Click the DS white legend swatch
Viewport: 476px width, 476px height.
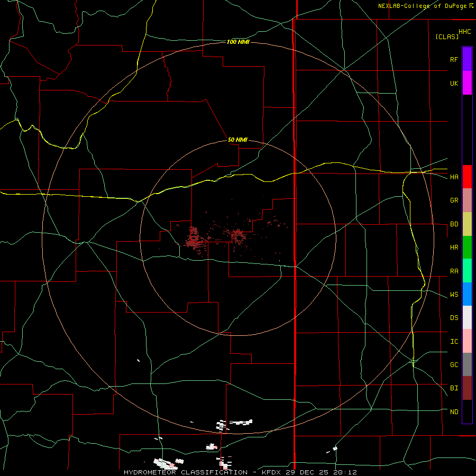467,317
